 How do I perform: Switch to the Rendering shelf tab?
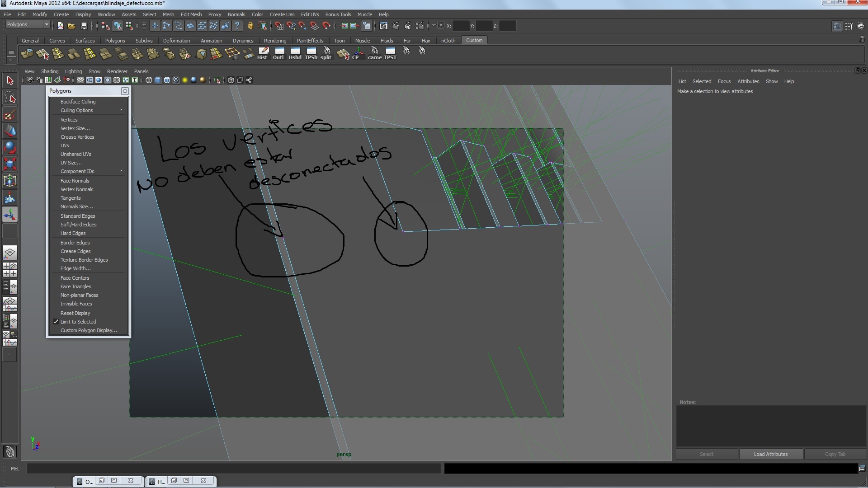click(x=275, y=41)
